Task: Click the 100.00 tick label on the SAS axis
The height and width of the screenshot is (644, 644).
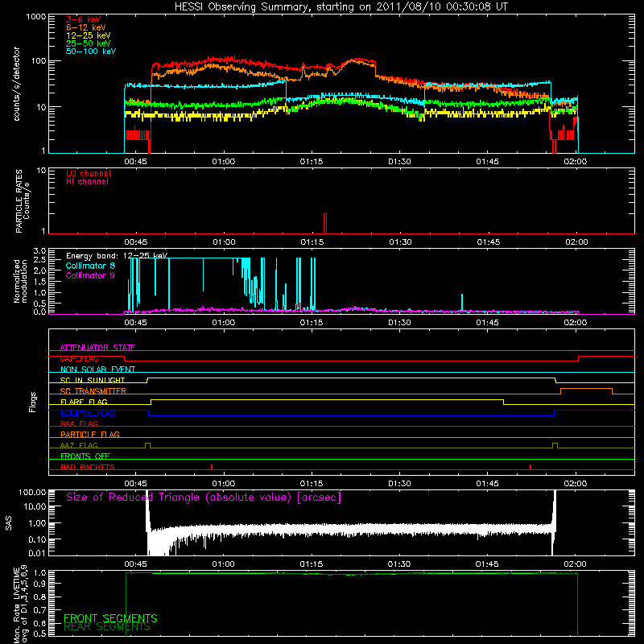Action: point(32,492)
